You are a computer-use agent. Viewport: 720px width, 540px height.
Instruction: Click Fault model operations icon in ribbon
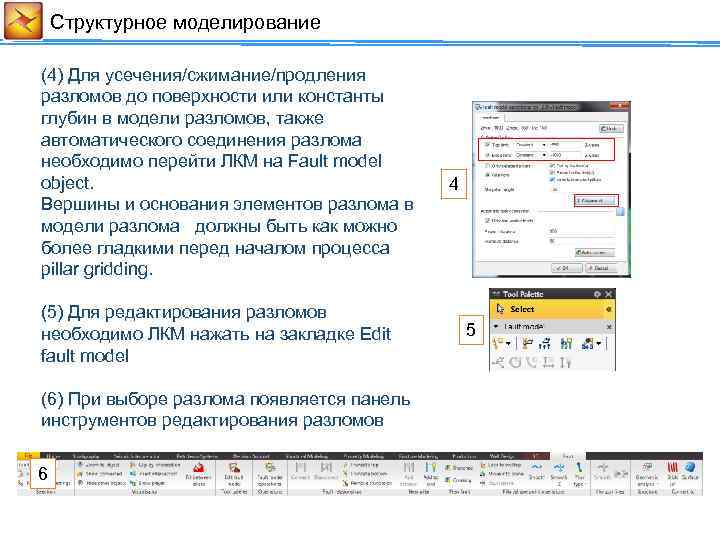[270, 475]
